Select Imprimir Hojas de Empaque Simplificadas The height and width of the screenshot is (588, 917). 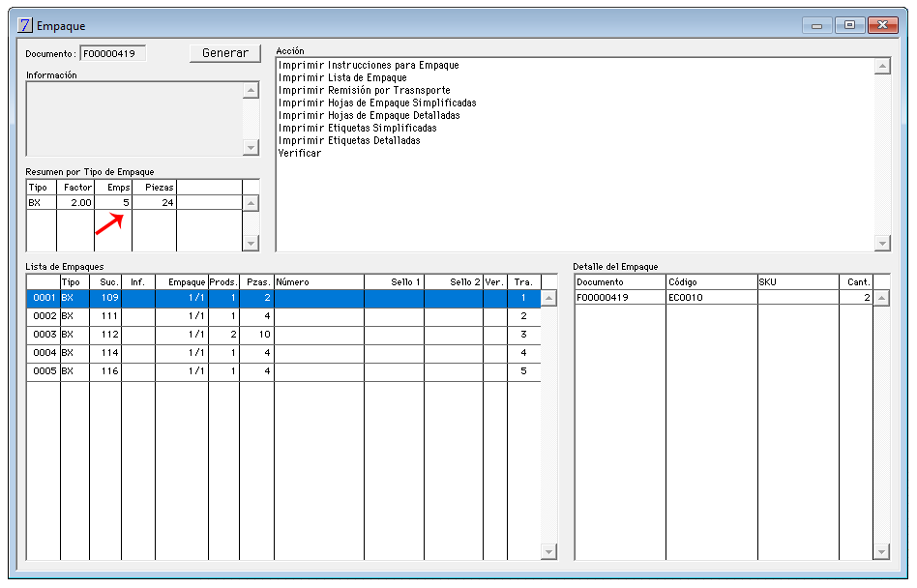click(377, 103)
